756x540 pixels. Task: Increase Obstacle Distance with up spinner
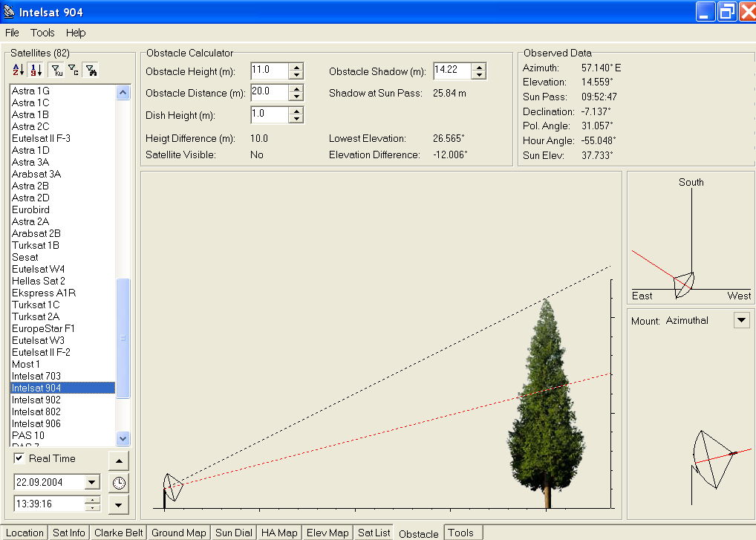click(296, 88)
